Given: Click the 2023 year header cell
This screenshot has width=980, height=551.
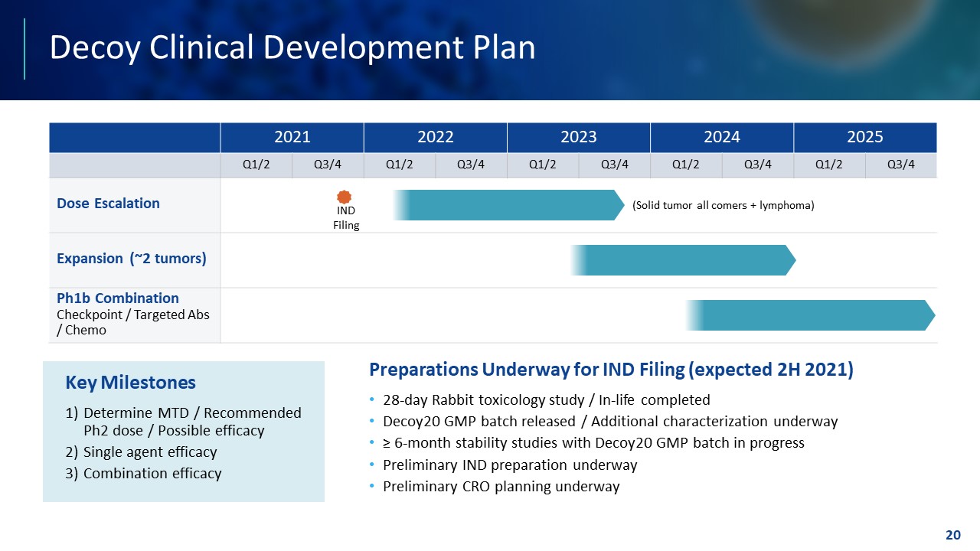Looking at the screenshot, I should pos(578,137).
